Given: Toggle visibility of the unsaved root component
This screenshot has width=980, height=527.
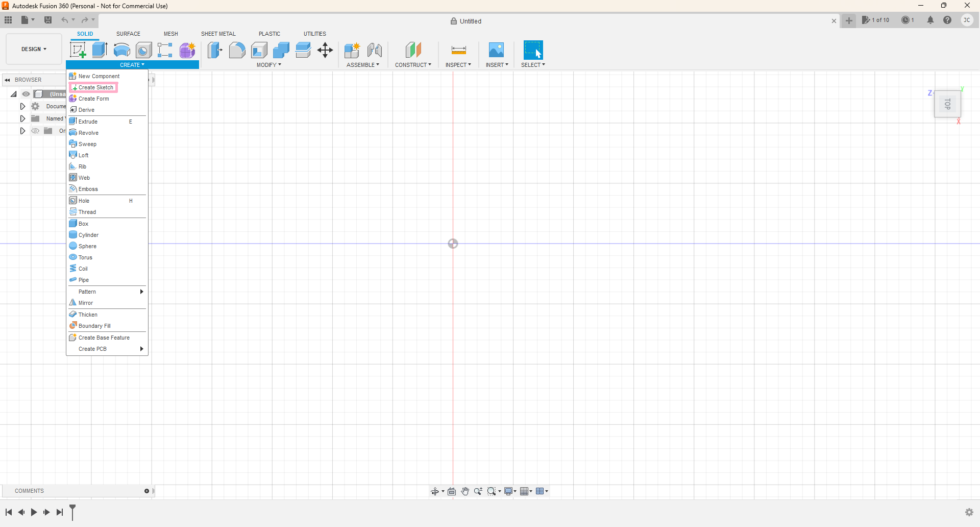Looking at the screenshot, I should click(26, 94).
